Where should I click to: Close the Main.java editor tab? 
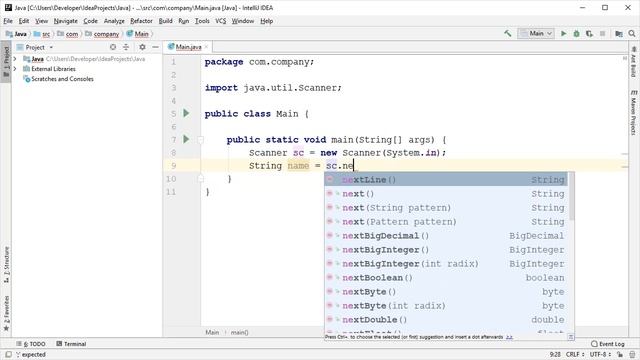point(206,47)
